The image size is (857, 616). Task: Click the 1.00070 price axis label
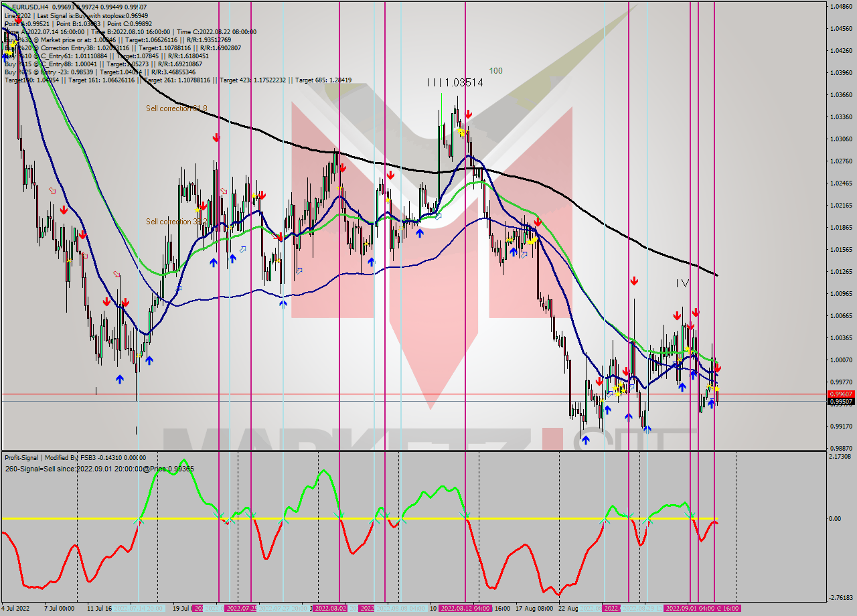point(841,360)
